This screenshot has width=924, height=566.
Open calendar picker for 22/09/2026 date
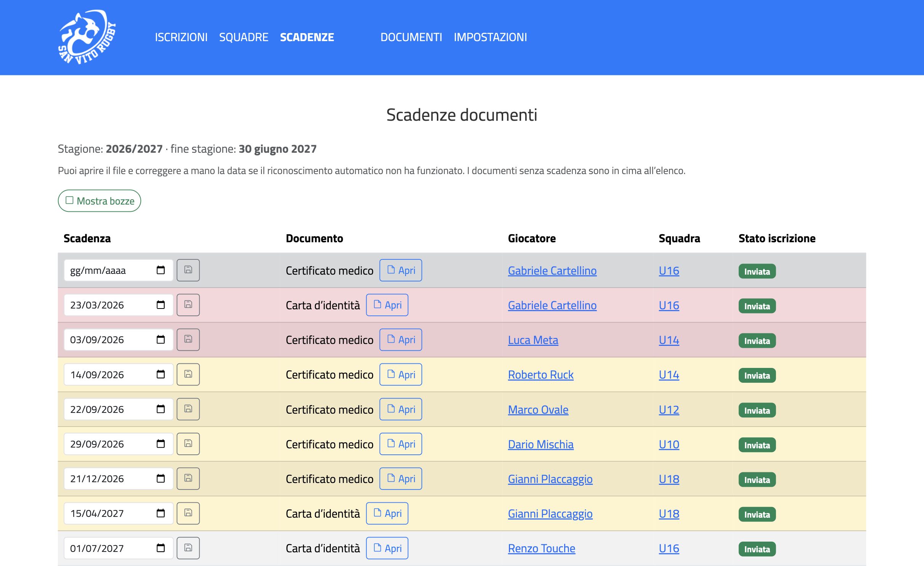[x=161, y=409]
